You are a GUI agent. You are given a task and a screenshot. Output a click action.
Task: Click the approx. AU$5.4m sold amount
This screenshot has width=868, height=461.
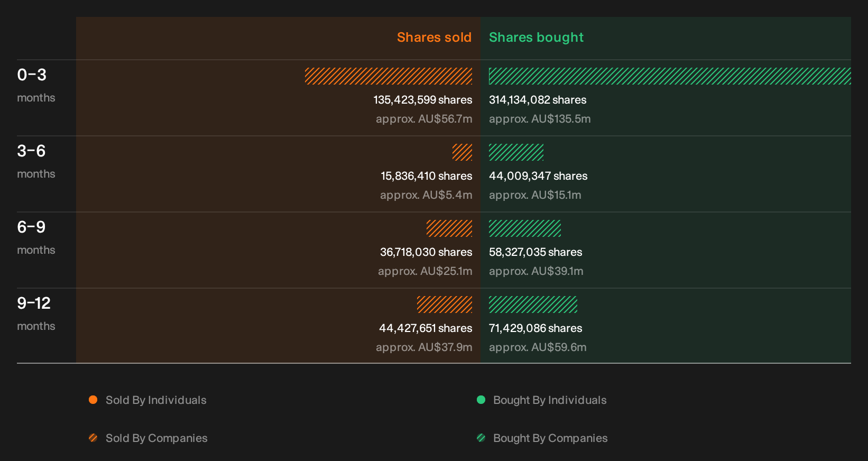426,195
